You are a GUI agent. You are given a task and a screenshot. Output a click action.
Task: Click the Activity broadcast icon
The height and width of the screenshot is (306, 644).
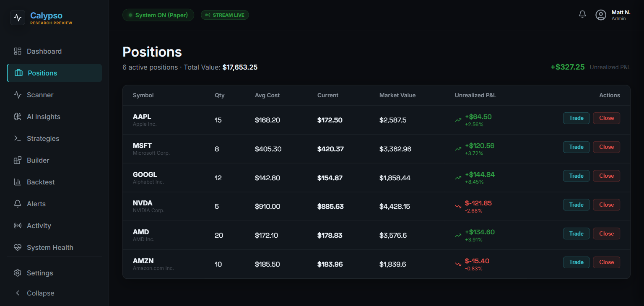pyautogui.click(x=17, y=226)
